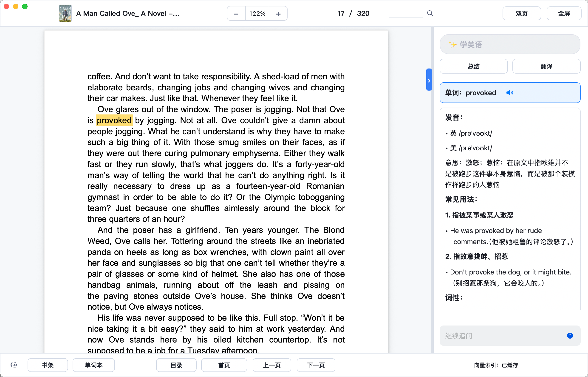Image resolution: width=588 pixels, height=377 pixels.
Task: Click the 学英语 input bar
Action: pyautogui.click(x=510, y=44)
